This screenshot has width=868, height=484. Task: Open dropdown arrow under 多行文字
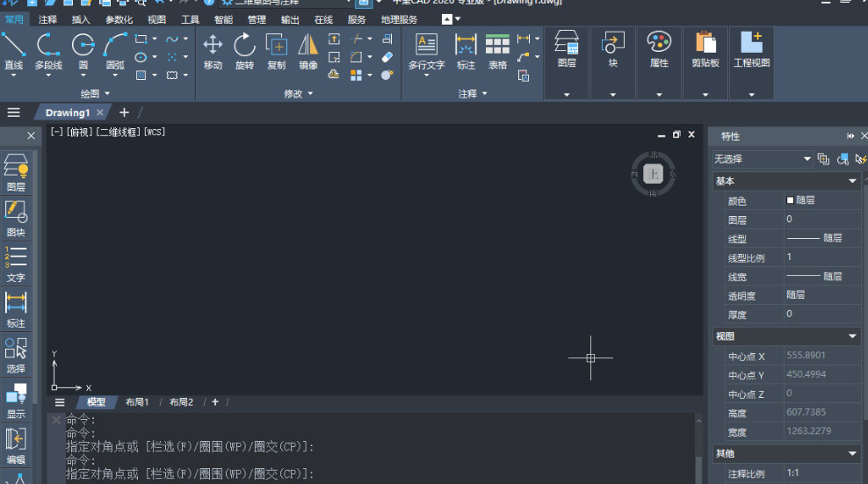click(426, 76)
